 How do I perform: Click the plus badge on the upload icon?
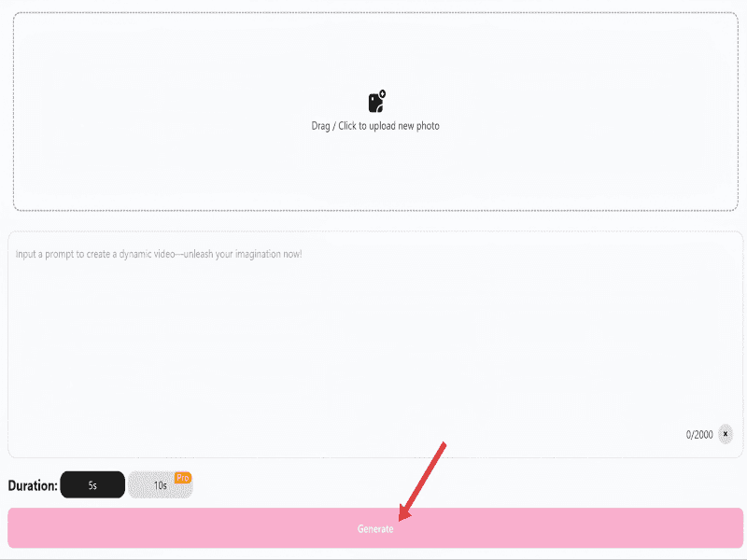(x=382, y=93)
